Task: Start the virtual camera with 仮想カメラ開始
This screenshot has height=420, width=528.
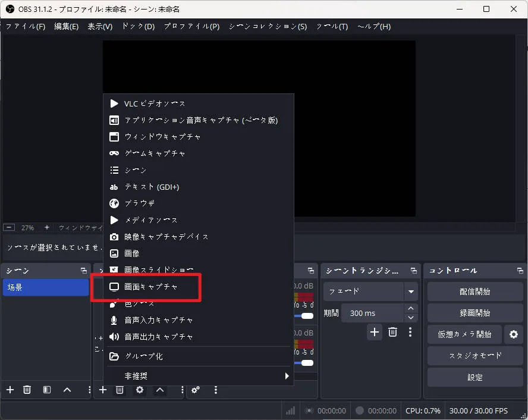Action: 464,334
